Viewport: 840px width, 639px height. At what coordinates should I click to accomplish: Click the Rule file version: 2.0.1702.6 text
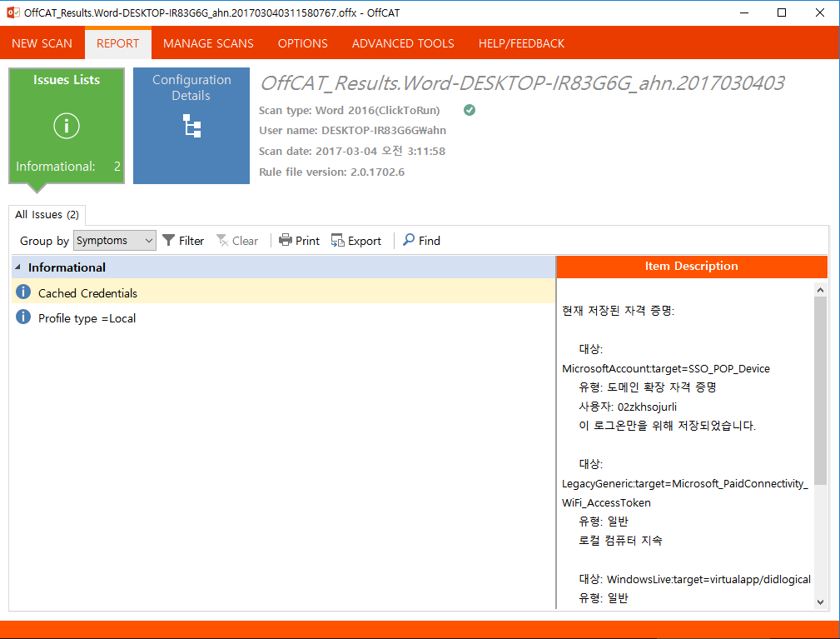331,172
